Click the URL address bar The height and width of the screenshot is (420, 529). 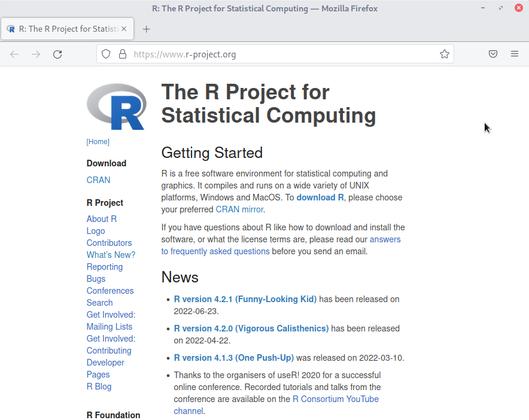[275, 54]
